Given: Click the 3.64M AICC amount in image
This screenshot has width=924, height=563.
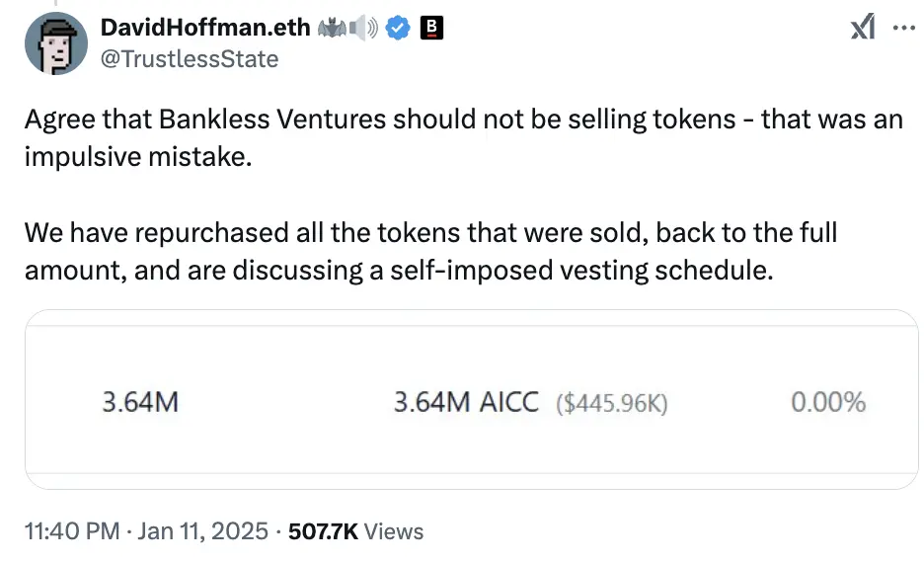Looking at the screenshot, I should point(466,403).
